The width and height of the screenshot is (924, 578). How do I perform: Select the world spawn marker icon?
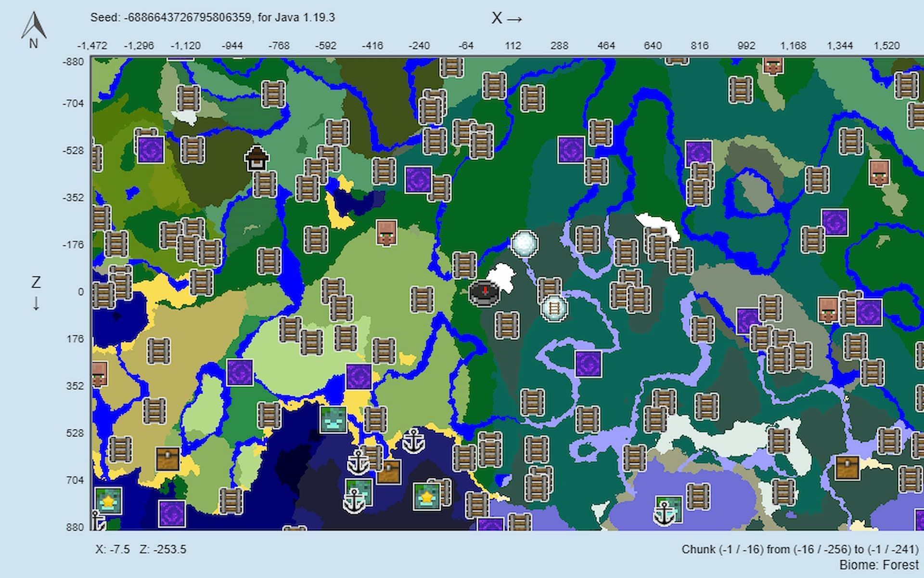[x=484, y=292]
